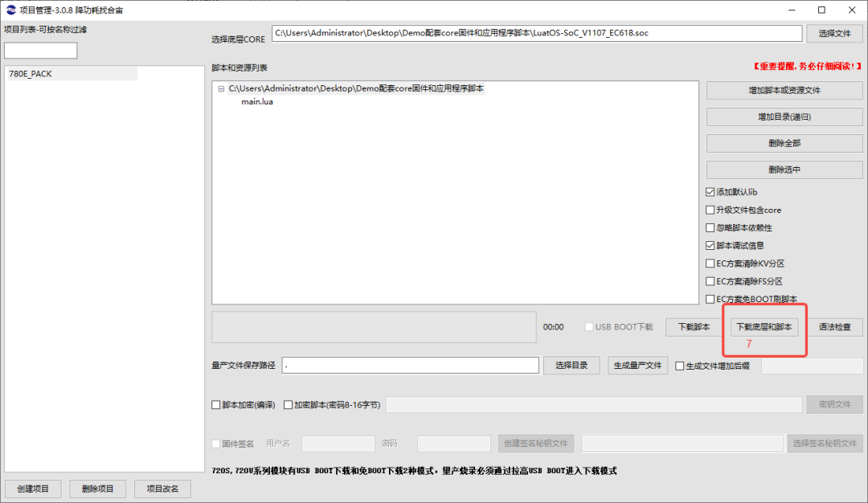868x503 pixels.
Task: Open the red 重要提醒 notice link
Action: [807, 67]
